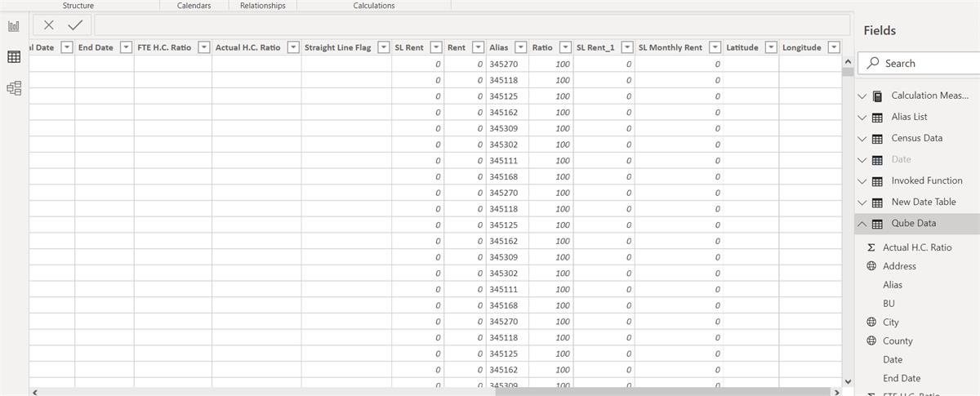The width and height of the screenshot is (980, 396).
Task: Expand the Alias List table
Action: (862, 118)
